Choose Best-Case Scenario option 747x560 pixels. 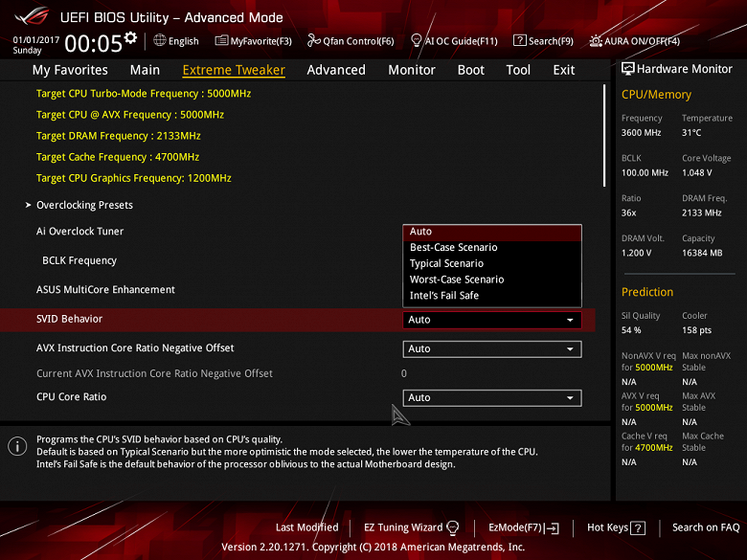492,248
